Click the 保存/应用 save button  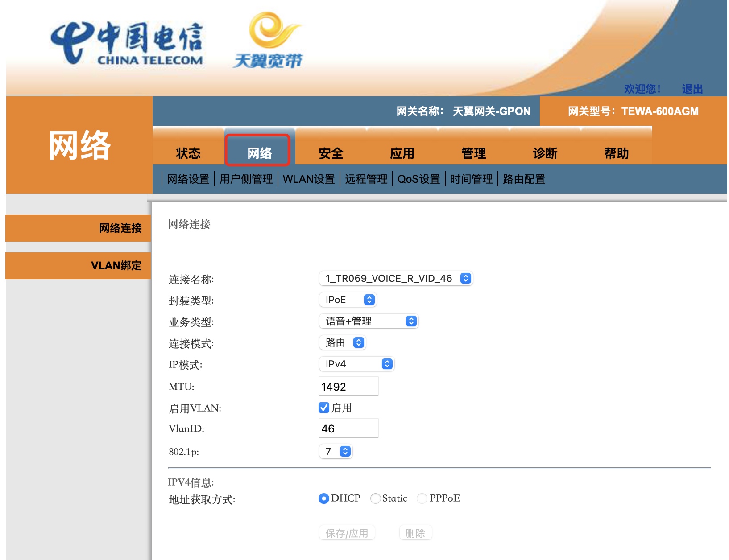346,532
